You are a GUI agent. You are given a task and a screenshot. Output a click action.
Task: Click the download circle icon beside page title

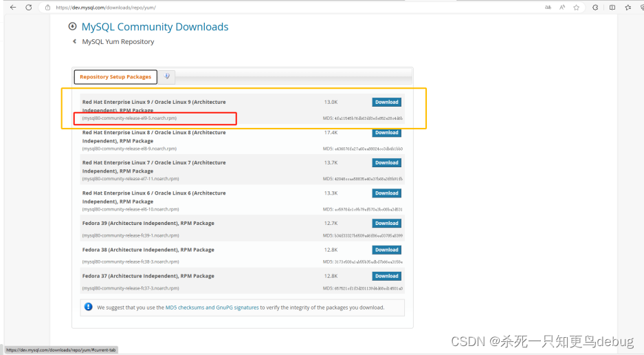pos(72,26)
